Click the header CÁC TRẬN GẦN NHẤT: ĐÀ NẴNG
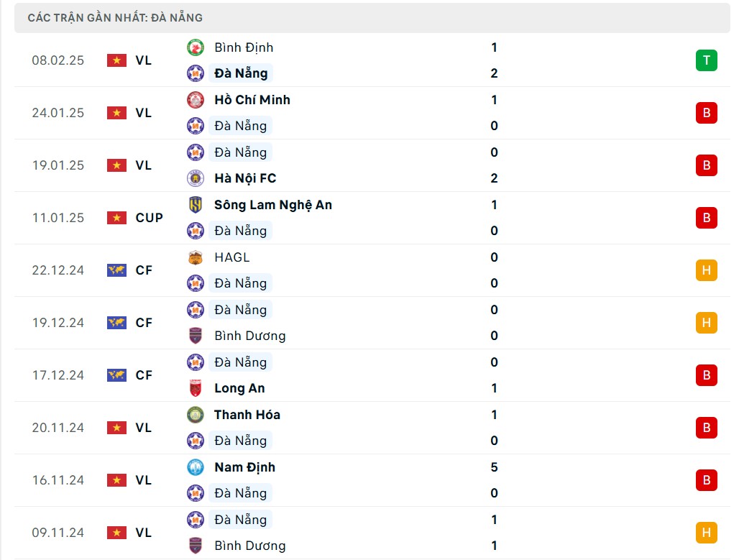 pos(115,17)
